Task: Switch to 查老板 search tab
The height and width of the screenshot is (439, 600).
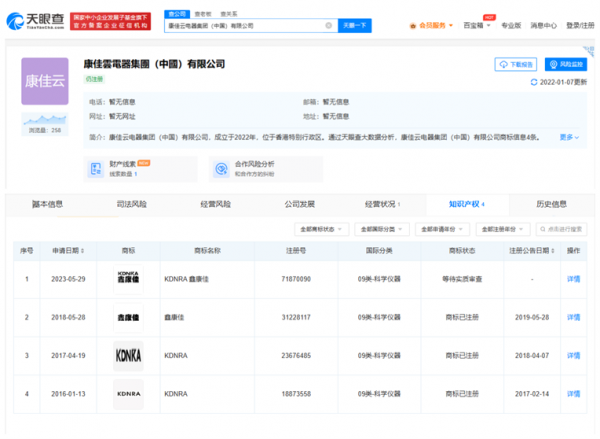Action: click(x=203, y=14)
